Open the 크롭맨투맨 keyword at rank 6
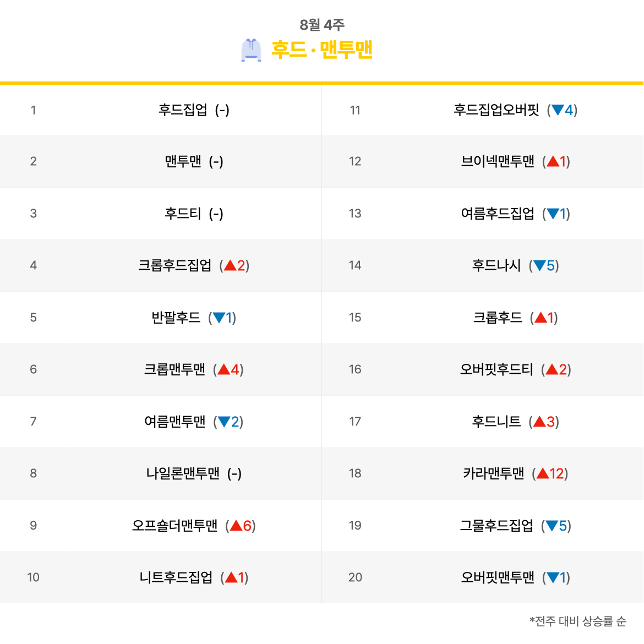Screen dimensions: 644x644 tap(174, 369)
